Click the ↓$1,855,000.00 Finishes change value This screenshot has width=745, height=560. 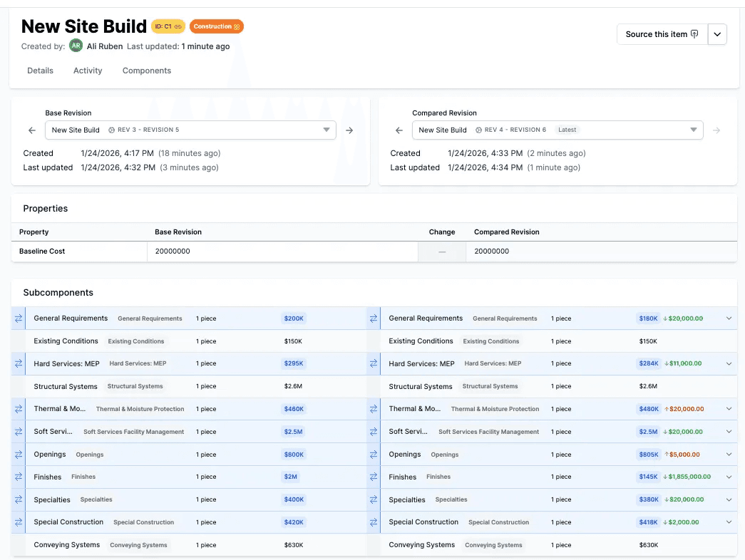pos(687,477)
